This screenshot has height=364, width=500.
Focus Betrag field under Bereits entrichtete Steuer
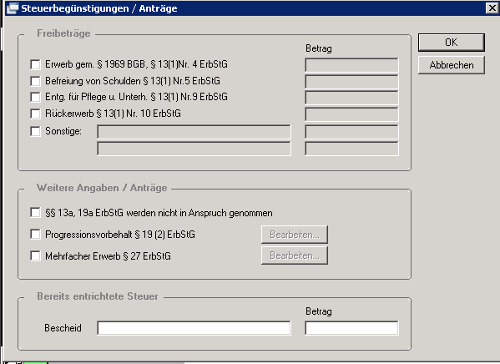pyautogui.click(x=352, y=328)
